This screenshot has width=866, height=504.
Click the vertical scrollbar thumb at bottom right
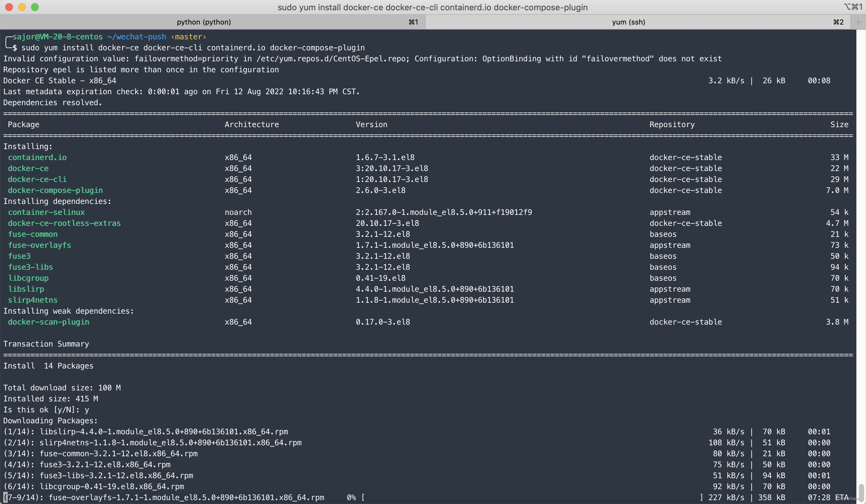click(x=861, y=492)
